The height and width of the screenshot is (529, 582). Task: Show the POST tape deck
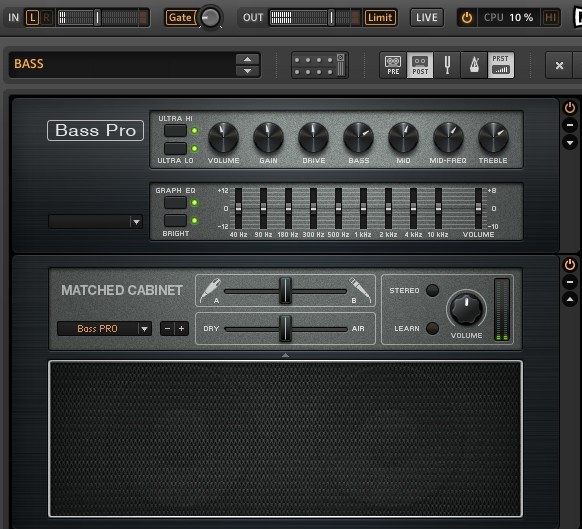420,65
